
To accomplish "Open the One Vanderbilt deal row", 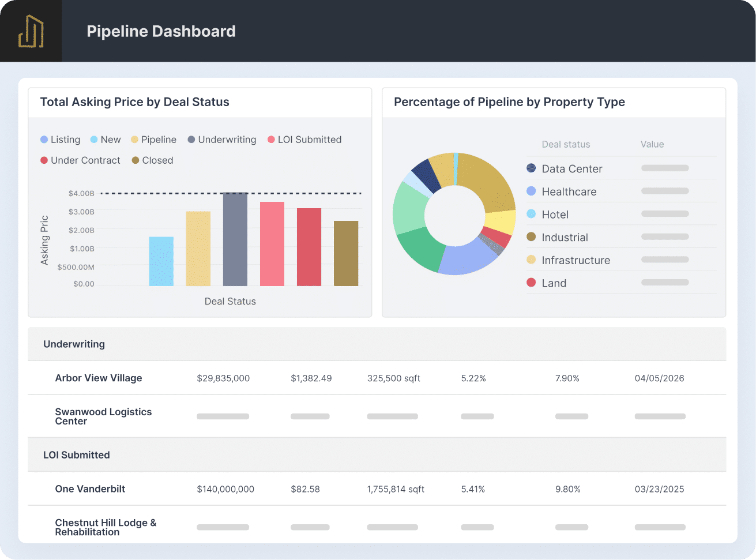I will point(377,489).
